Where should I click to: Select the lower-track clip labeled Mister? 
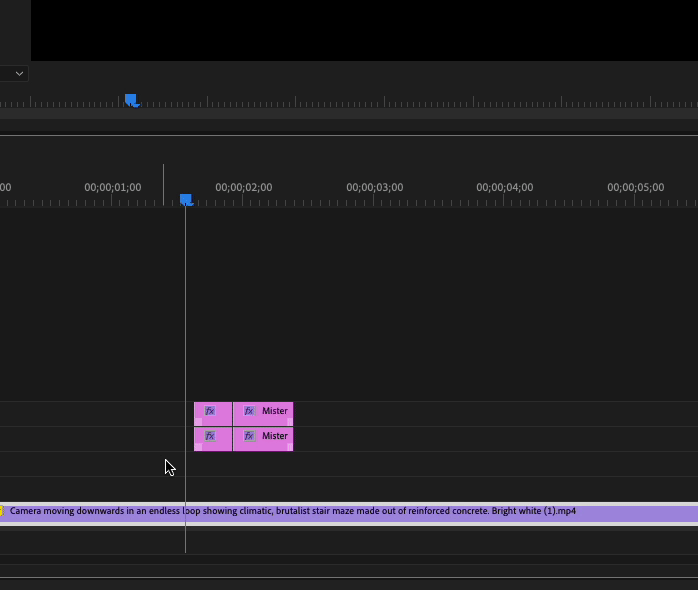(263, 439)
